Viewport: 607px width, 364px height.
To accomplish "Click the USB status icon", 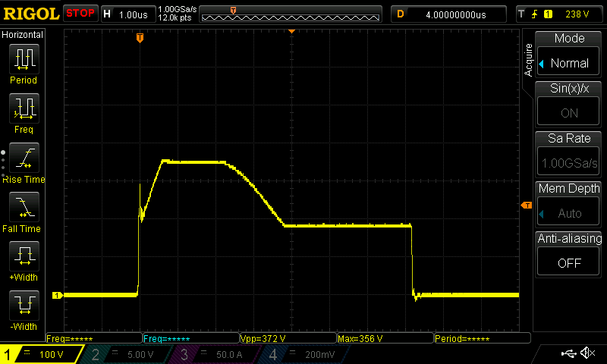I will 569,353.
